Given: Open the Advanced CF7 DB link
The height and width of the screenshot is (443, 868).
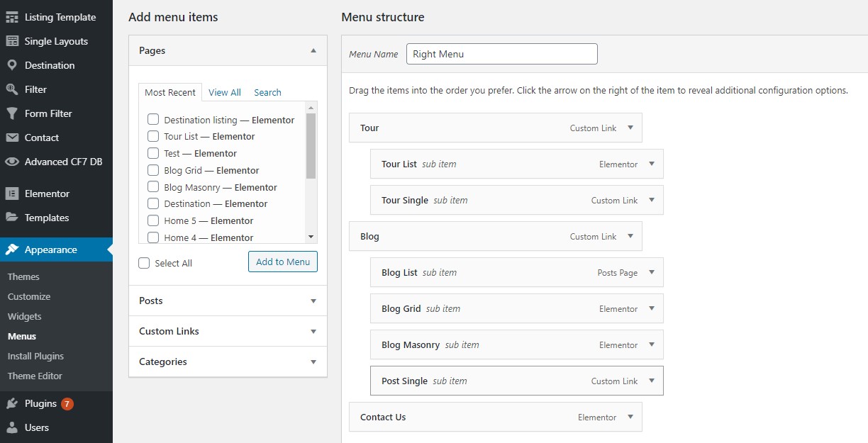Looking at the screenshot, I should point(64,162).
